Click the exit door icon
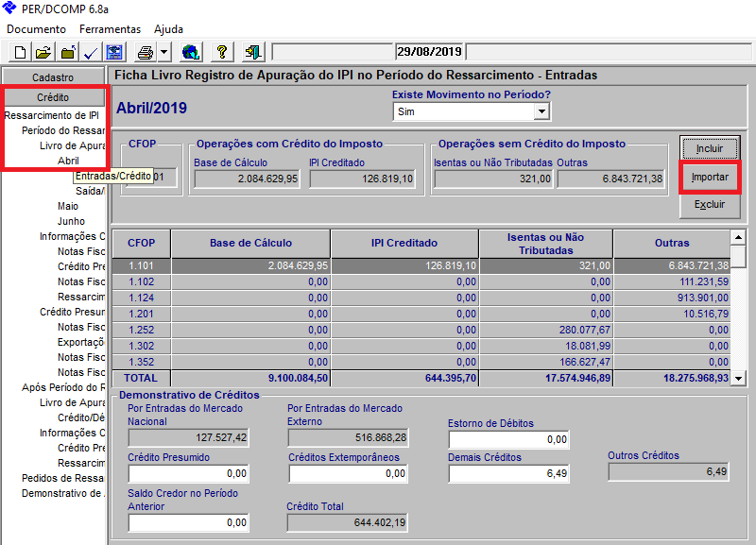 pos(252,52)
